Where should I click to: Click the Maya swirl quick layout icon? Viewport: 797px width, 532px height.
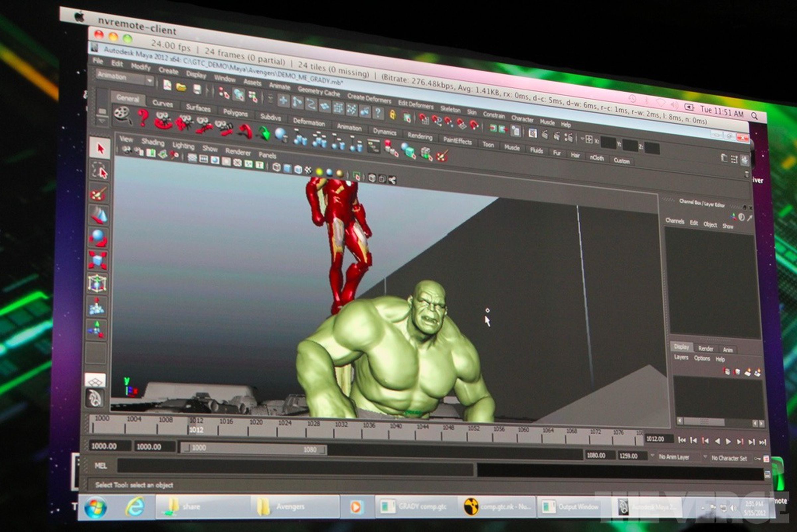[x=95, y=398]
